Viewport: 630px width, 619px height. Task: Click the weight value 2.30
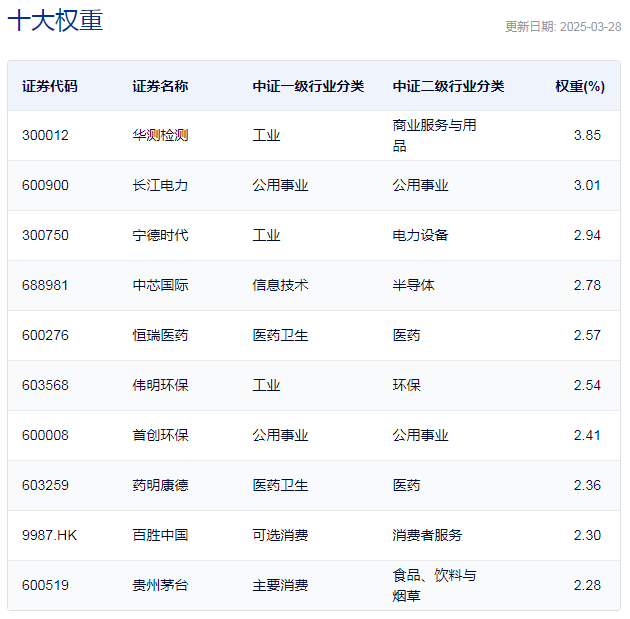[x=587, y=535]
